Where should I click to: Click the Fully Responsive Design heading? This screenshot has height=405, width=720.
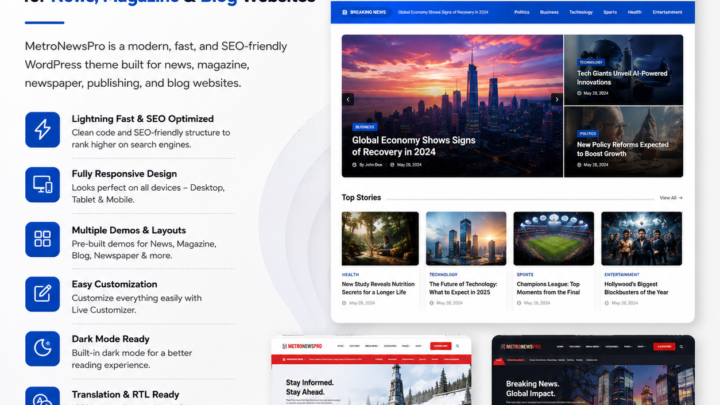point(124,174)
